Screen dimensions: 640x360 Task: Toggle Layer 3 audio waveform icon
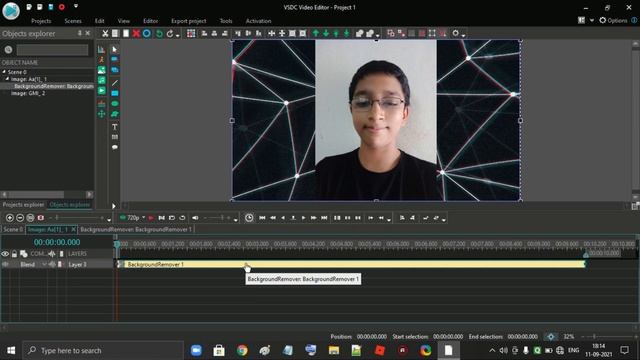tap(52, 264)
